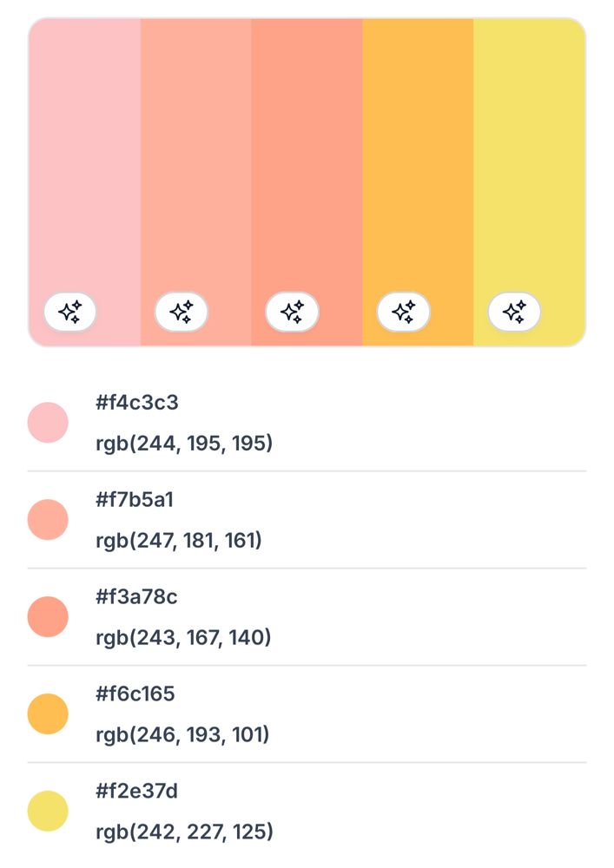
Task: Select the orange circle swatch beside #f6c165
Action: coord(48,714)
